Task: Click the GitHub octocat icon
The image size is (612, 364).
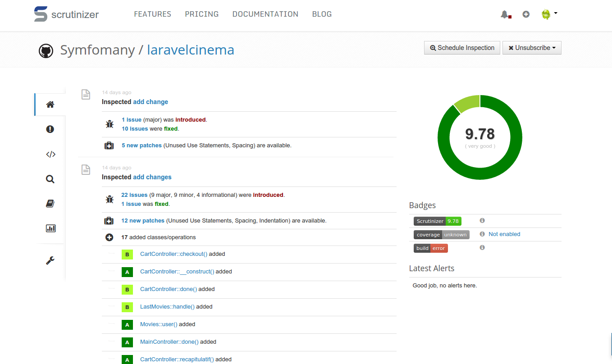Action: coord(46,50)
